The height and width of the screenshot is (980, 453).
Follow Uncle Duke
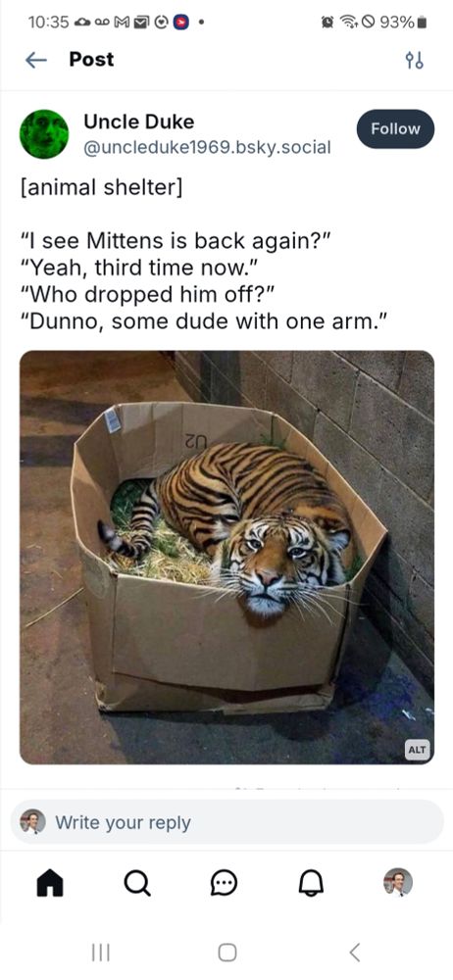tap(395, 128)
